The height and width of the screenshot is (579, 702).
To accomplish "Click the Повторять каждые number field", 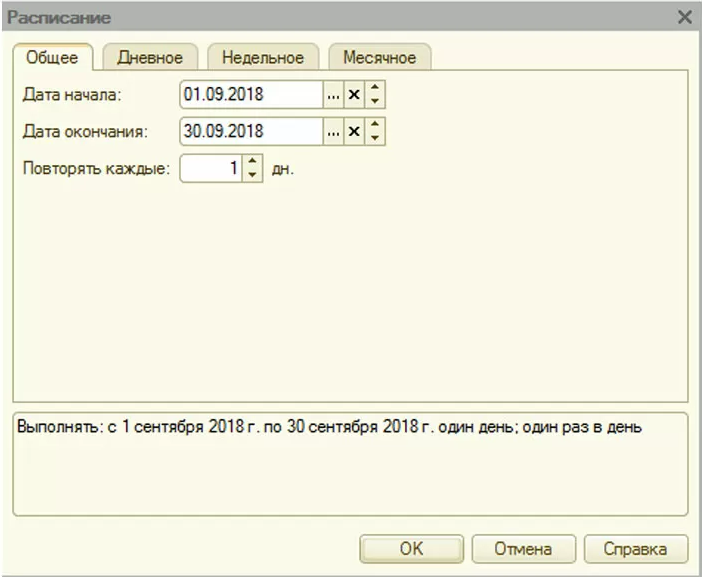I will [x=211, y=168].
